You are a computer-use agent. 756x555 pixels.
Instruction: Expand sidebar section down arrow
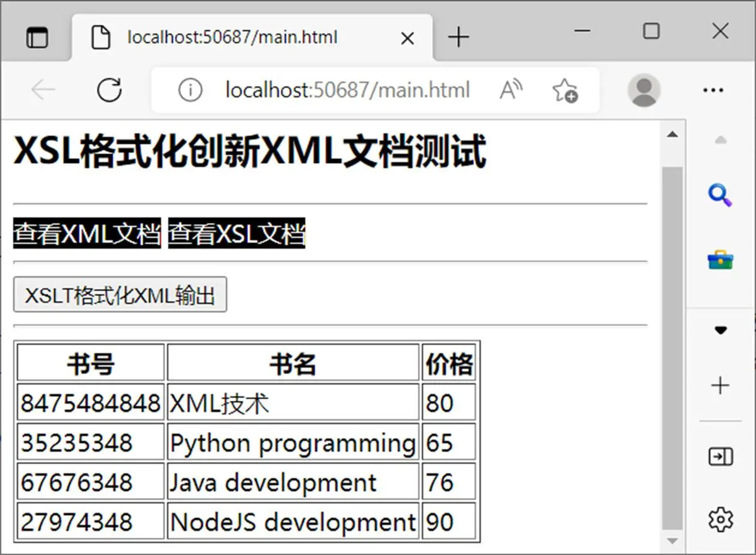click(x=720, y=330)
